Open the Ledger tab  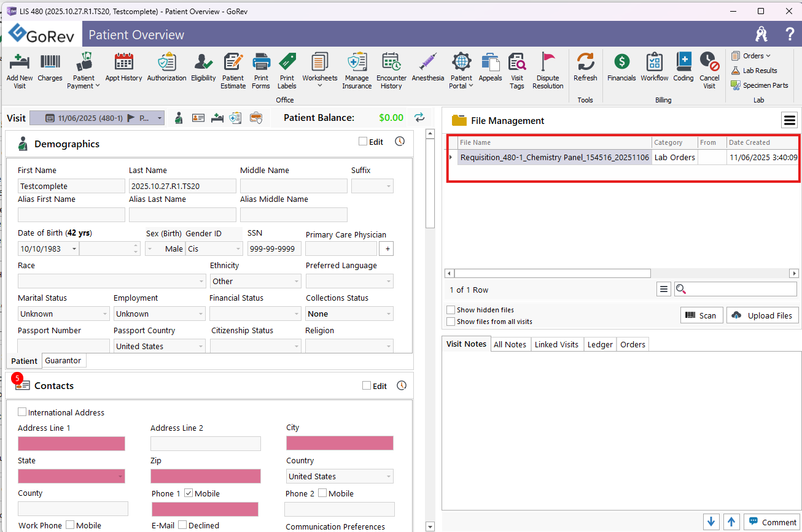click(600, 345)
